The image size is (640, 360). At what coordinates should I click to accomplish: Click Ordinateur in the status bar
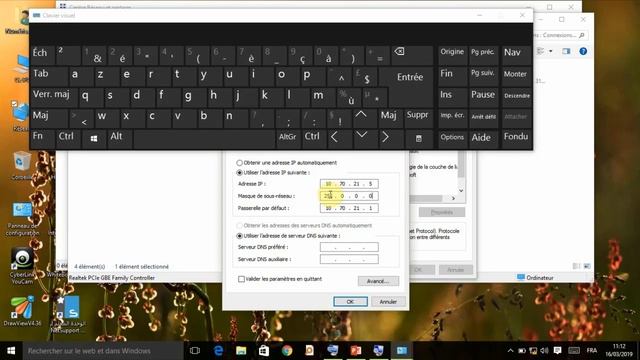click(x=536, y=278)
